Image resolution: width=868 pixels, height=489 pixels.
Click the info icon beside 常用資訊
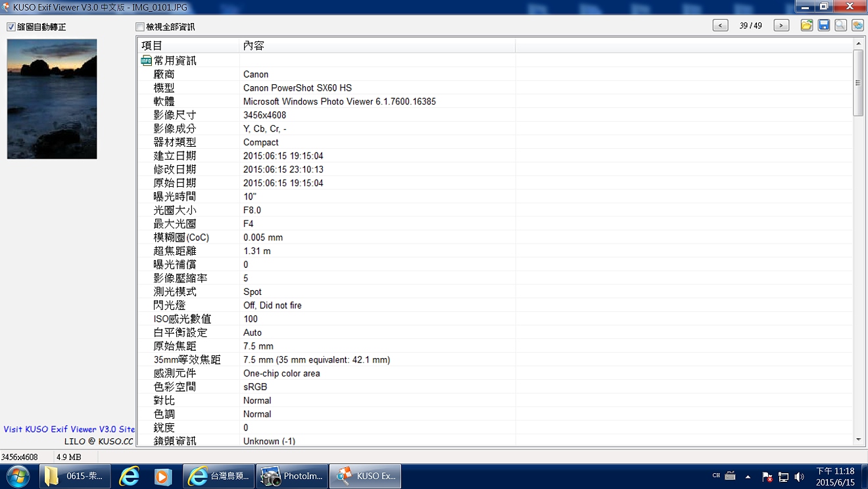pyautogui.click(x=146, y=61)
